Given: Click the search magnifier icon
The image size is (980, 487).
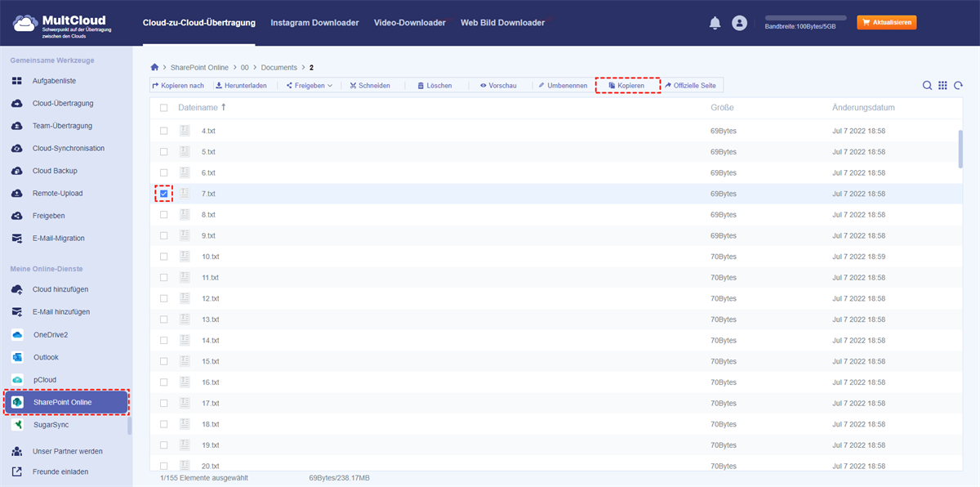Looking at the screenshot, I should tap(927, 86).
